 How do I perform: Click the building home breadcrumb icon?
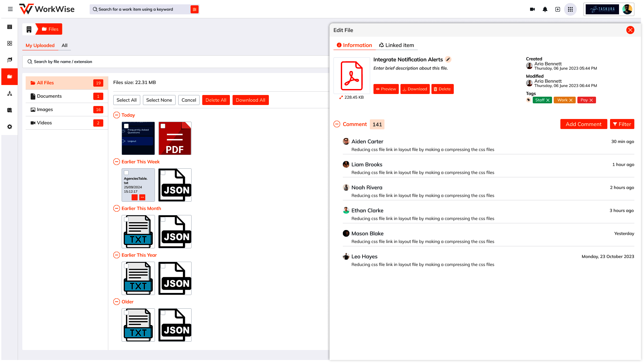tap(29, 29)
